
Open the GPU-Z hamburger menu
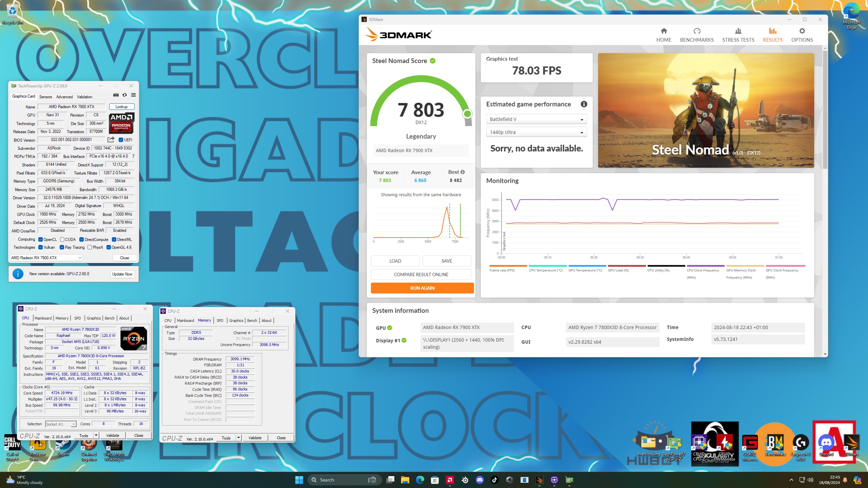pyautogui.click(x=133, y=95)
